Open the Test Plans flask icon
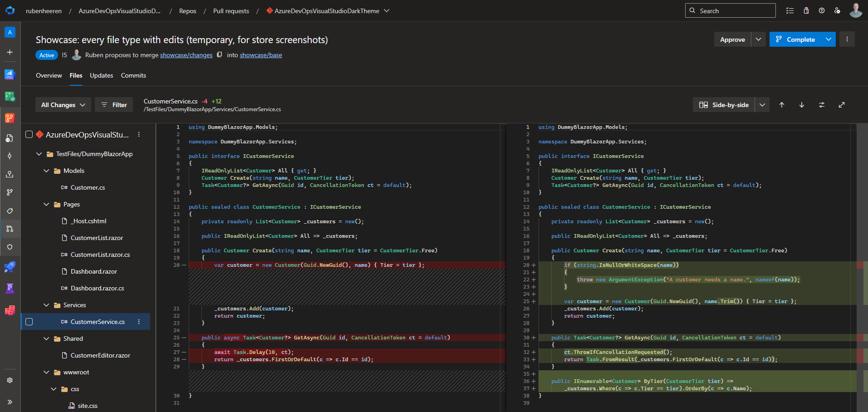The height and width of the screenshot is (412, 868). click(x=10, y=289)
